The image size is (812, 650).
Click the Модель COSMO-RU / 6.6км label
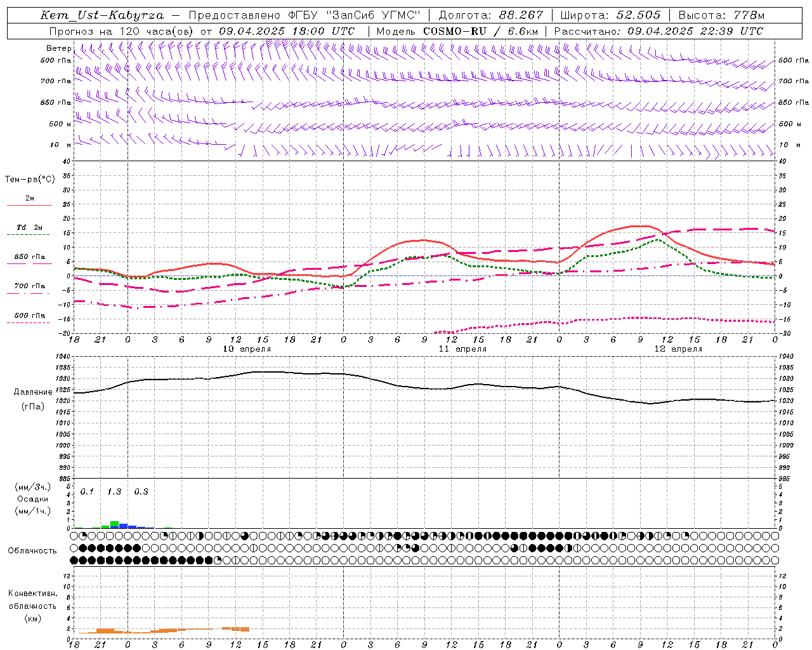457,31
